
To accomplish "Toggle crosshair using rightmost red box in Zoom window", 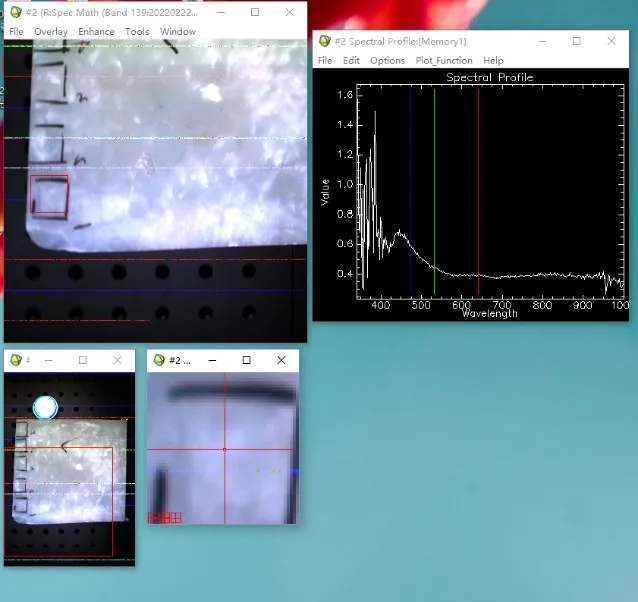I will pyautogui.click(x=177, y=518).
